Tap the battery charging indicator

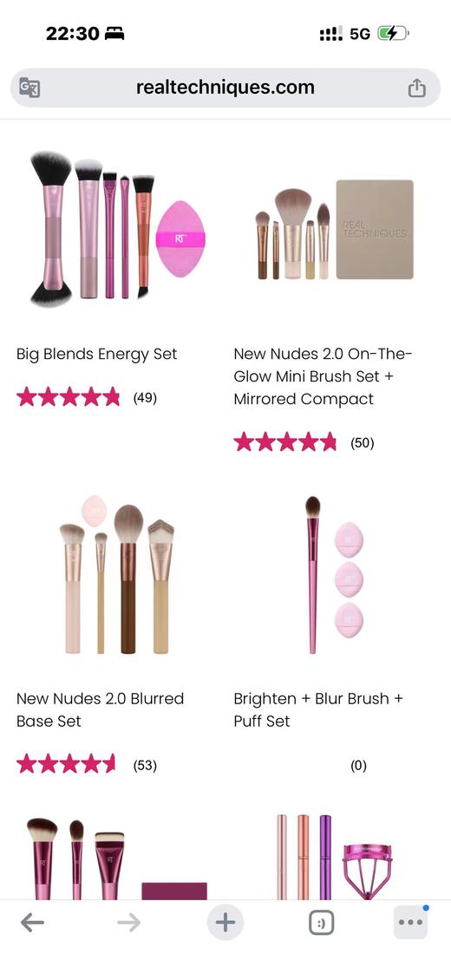(x=393, y=34)
